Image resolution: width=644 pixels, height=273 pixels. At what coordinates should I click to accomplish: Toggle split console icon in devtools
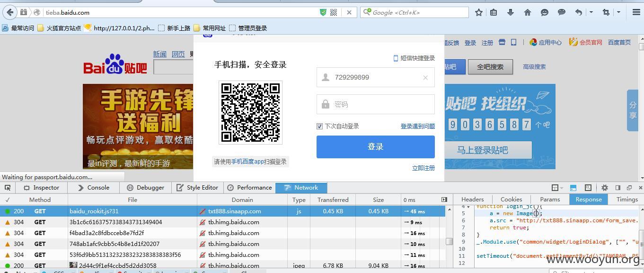573,188
